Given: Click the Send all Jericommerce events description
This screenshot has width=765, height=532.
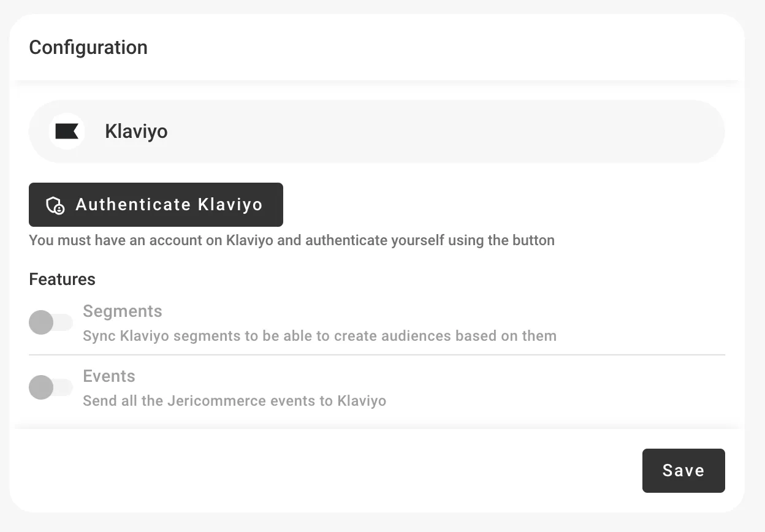Looking at the screenshot, I should (x=234, y=401).
